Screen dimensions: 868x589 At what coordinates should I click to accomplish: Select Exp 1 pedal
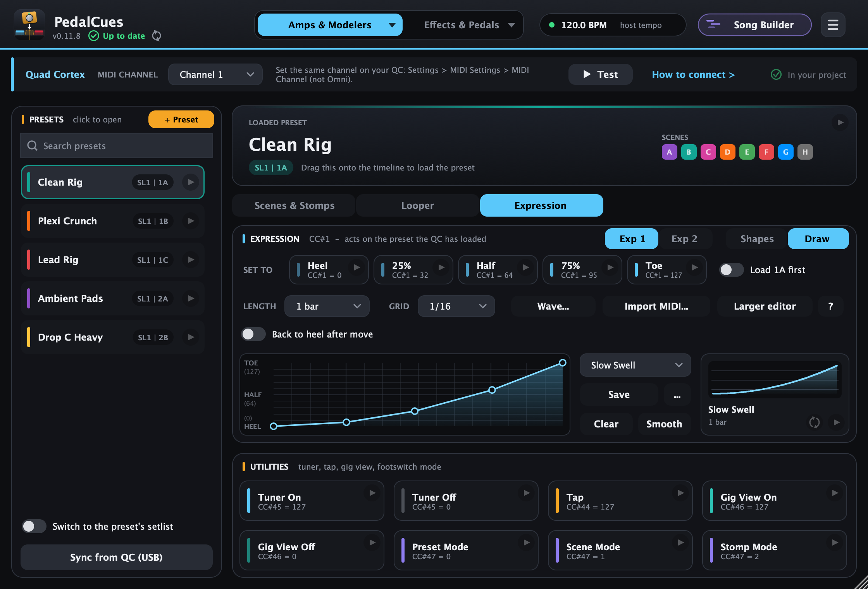[x=632, y=239]
